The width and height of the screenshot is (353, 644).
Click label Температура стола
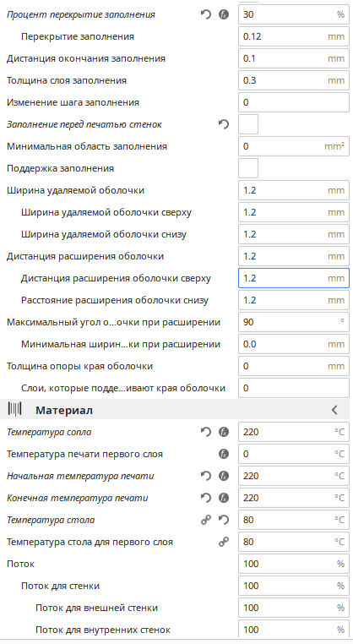pyautogui.click(x=51, y=520)
